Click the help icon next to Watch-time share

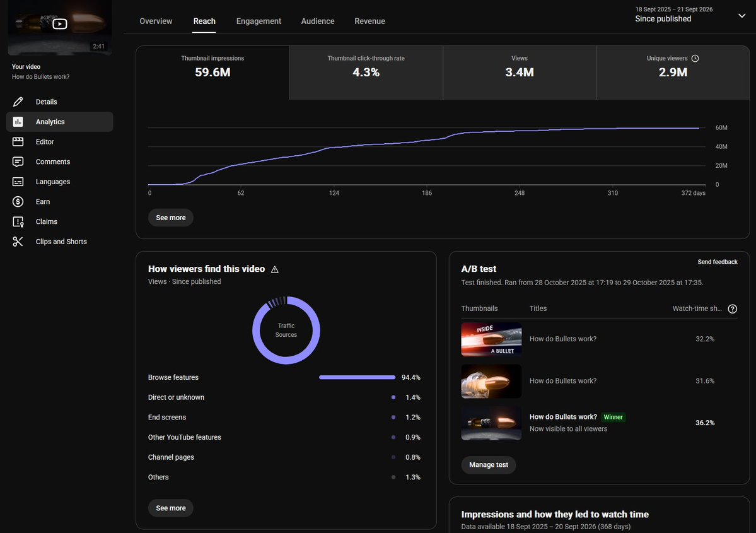733,308
